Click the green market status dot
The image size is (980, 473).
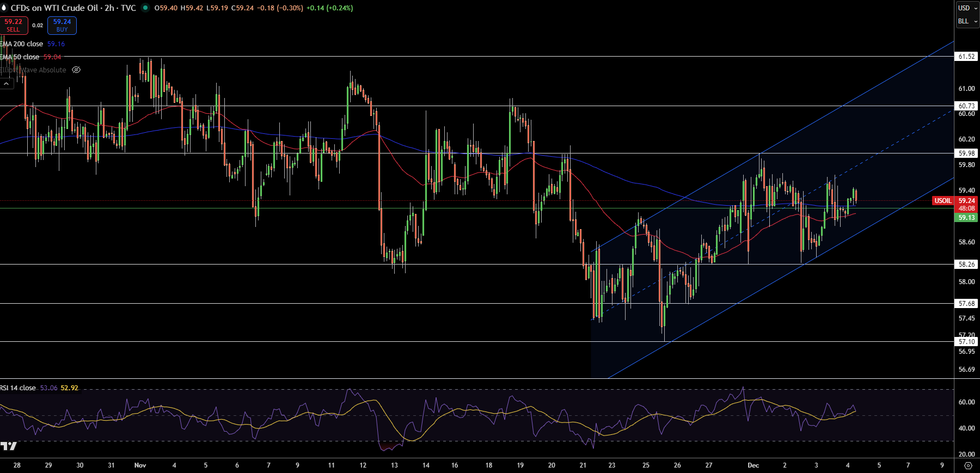click(x=145, y=8)
